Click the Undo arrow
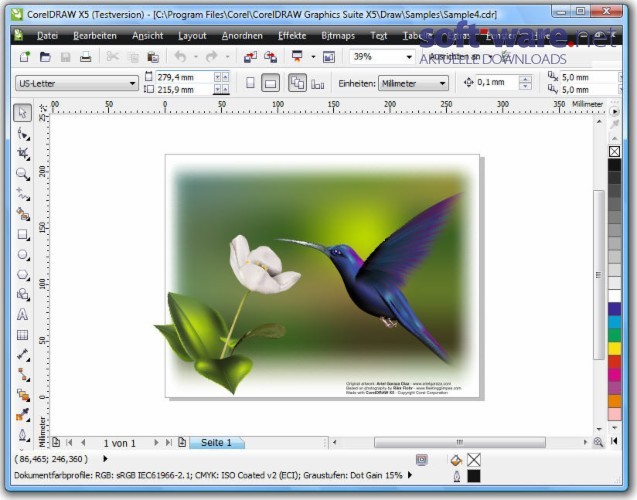Image resolution: width=637 pixels, height=500 pixels. (x=180, y=57)
